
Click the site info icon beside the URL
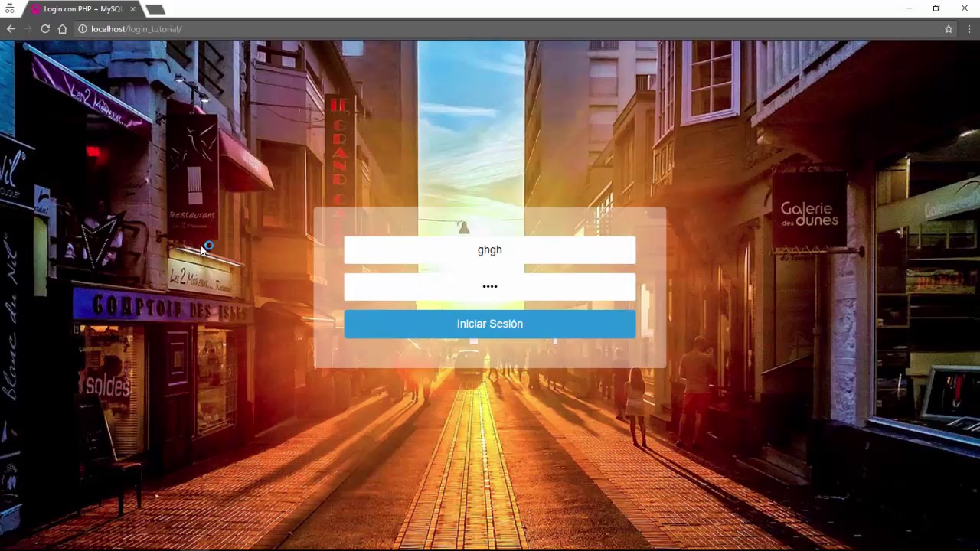point(82,29)
